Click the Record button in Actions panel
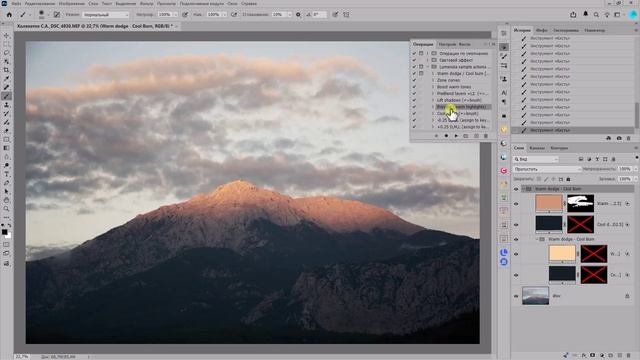 446,136
